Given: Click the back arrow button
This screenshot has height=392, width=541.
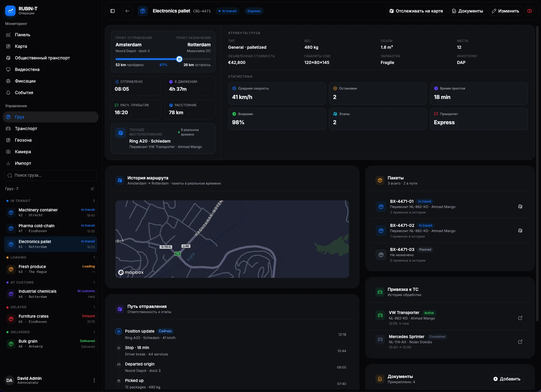Looking at the screenshot, I should pyautogui.click(x=127, y=11).
